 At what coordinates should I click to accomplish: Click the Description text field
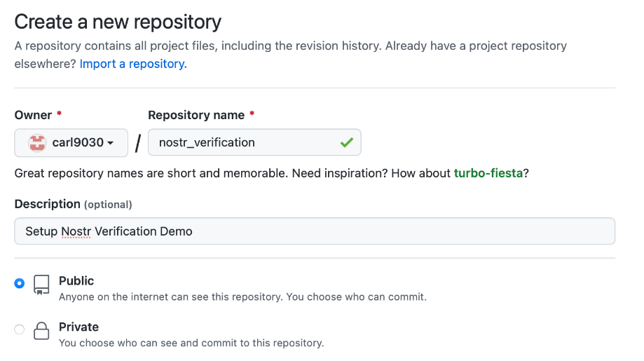pyautogui.click(x=315, y=231)
